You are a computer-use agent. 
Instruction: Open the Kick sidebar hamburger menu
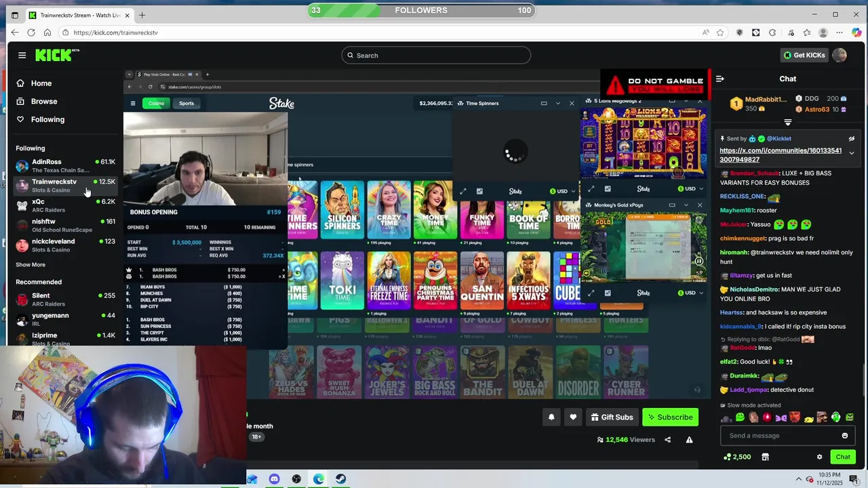(x=22, y=56)
